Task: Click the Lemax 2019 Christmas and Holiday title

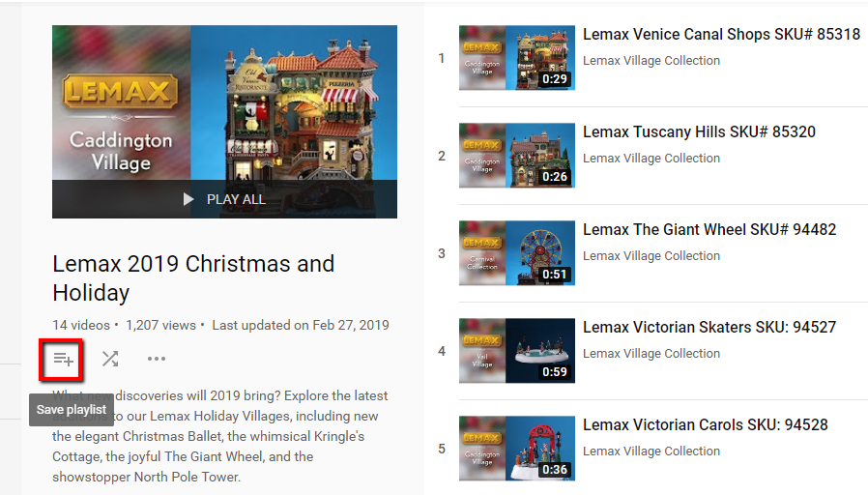Action: (x=193, y=277)
